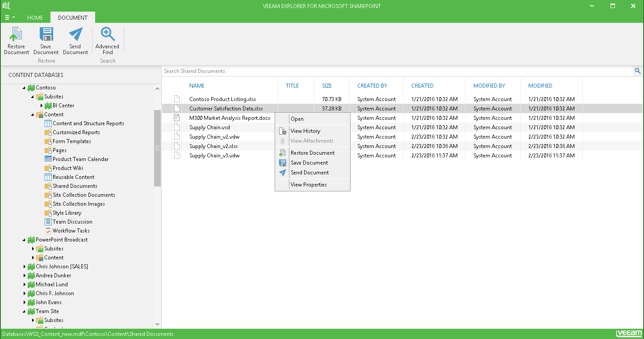Viewport: 644px width, 339px height.
Task: Select the Supply Chain_v2.vdw file row
Action: point(402,137)
